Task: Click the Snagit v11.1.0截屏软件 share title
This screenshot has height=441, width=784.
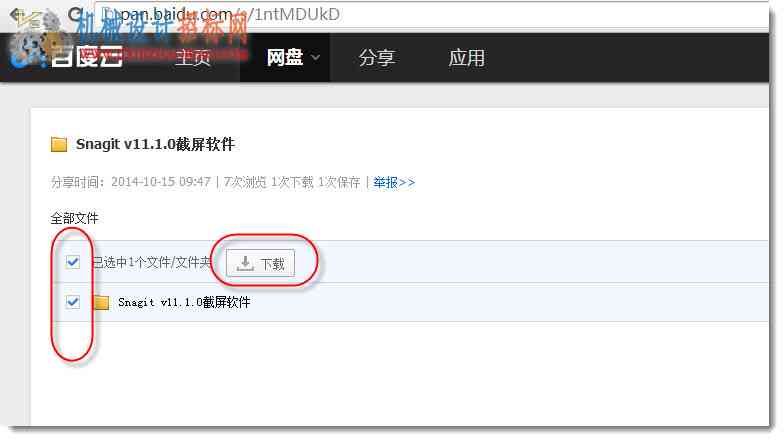Action: pos(156,144)
